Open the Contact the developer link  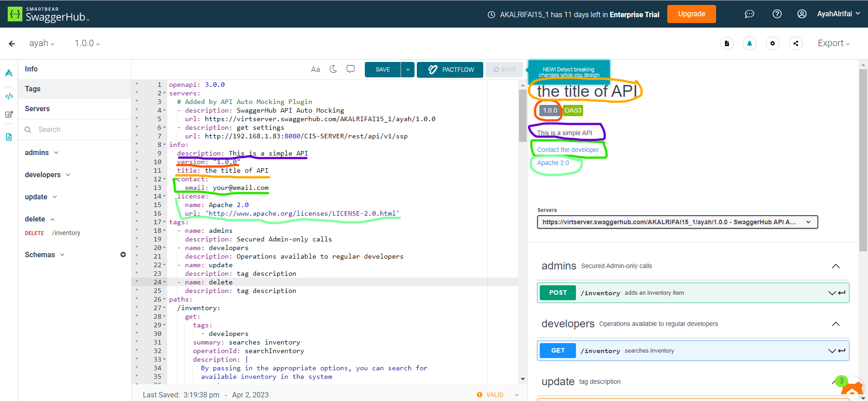(x=568, y=150)
